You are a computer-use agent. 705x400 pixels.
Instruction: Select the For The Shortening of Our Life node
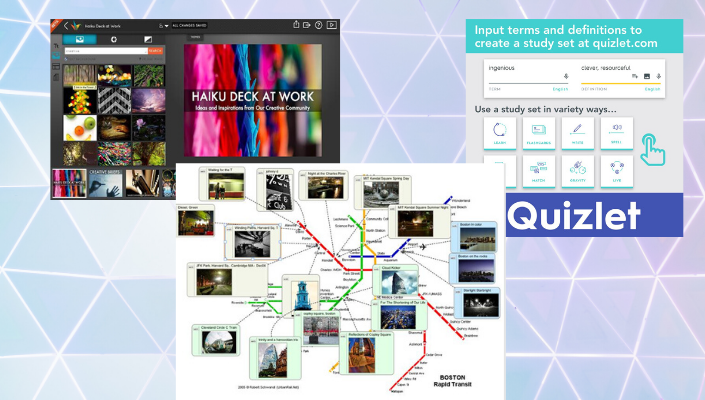pyautogui.click(x=399, y=316)
